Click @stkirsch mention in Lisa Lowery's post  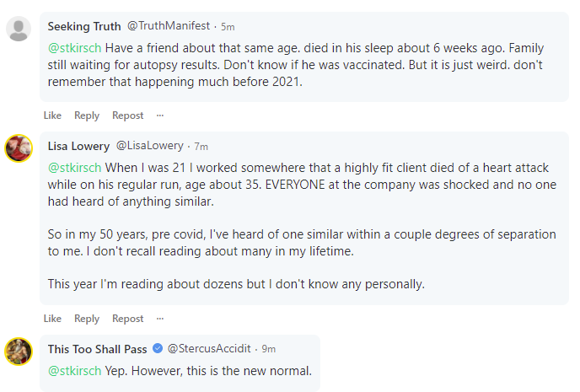pos(74,167)
